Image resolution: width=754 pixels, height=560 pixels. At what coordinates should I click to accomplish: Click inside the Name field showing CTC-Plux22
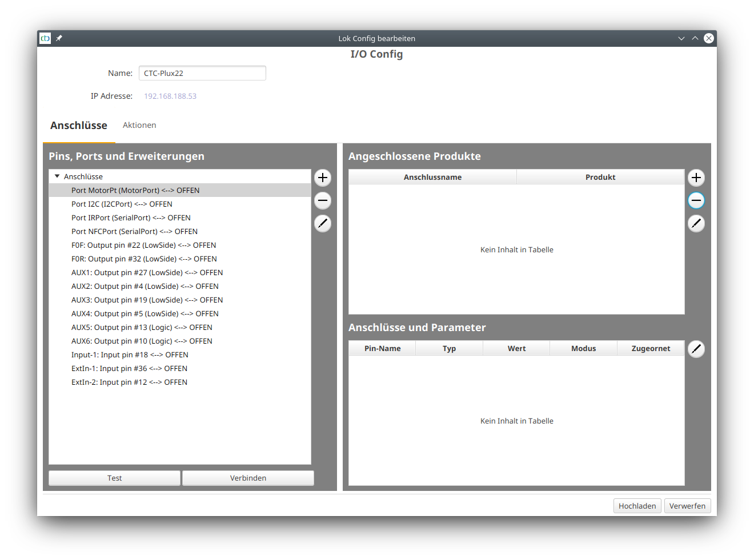pos(202,73)
